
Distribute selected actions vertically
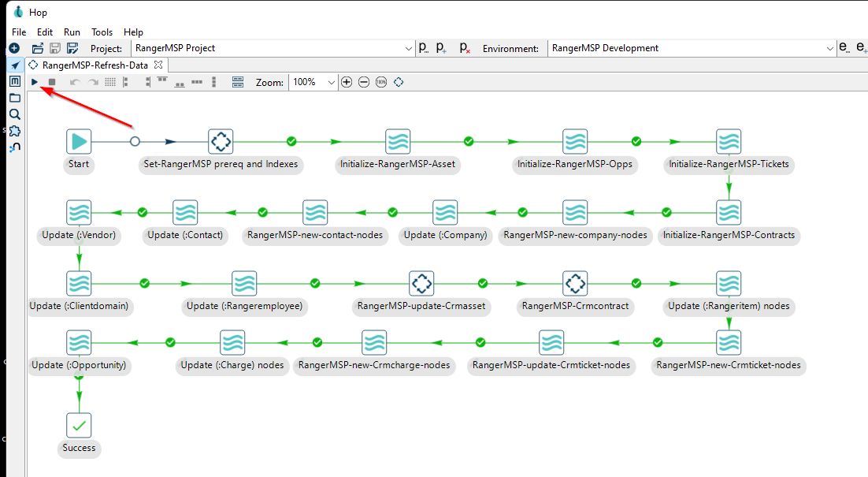[x=213, y=82]
